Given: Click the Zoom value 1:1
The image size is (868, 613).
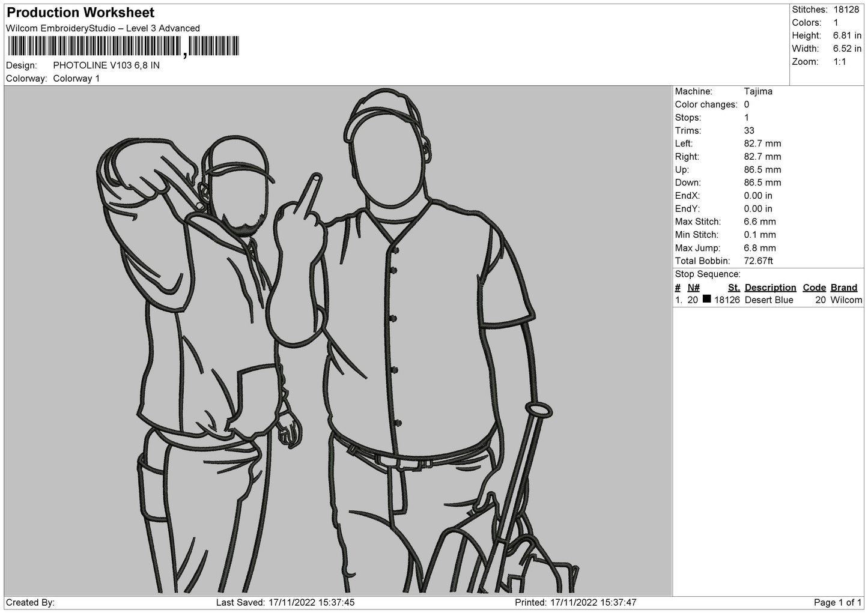Looking at the screenshot, I should 840,62.
